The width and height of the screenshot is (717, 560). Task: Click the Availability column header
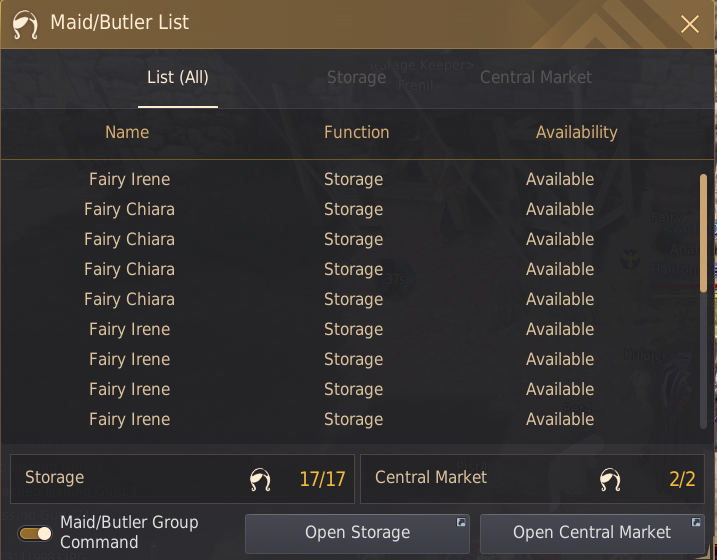(577, 132)
